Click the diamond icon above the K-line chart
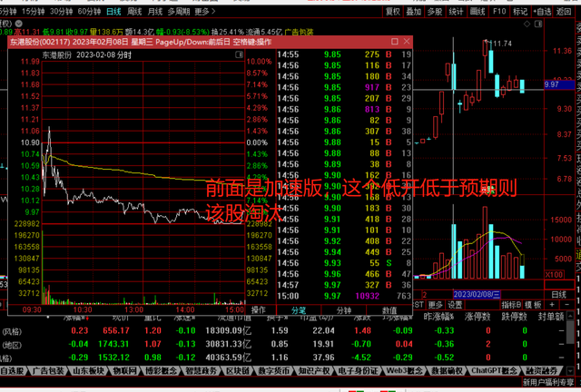This screenshot has height=392, width=581. (x=527, y=24)
